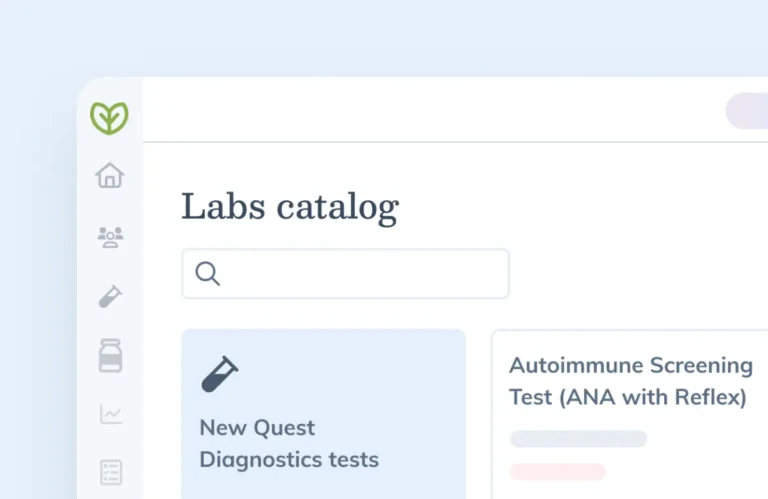Image resolution: width=768 pixels, height=499 pixels.
Task: Open the supplement bottle sidebar icon
Action: (110, 355)
